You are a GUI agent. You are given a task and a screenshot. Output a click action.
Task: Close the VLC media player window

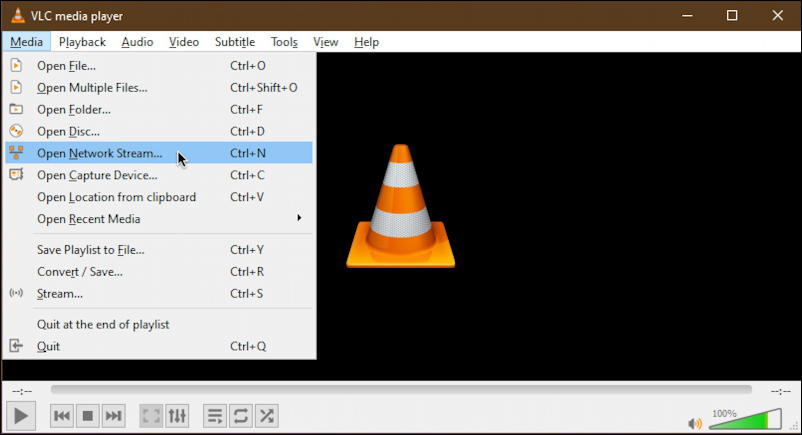point(777,15)
